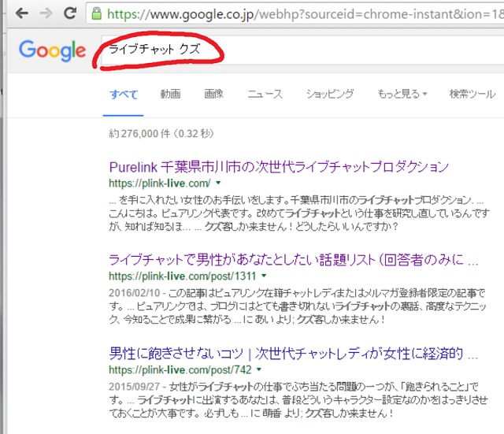This screenshot has height=434, width=504.
Task: Click the plink-live.com/post/742 URL
Action: 180,369
